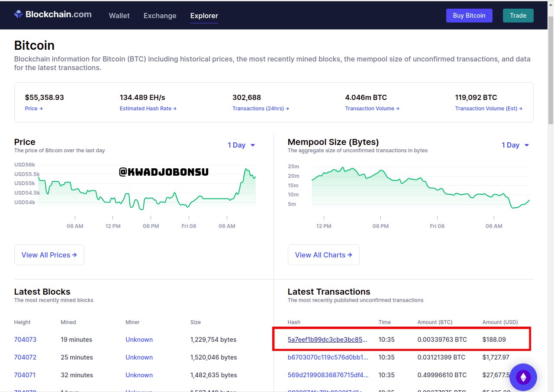
Task: Go to the Exchange navigation item
Action: click(x=160, y=16)
